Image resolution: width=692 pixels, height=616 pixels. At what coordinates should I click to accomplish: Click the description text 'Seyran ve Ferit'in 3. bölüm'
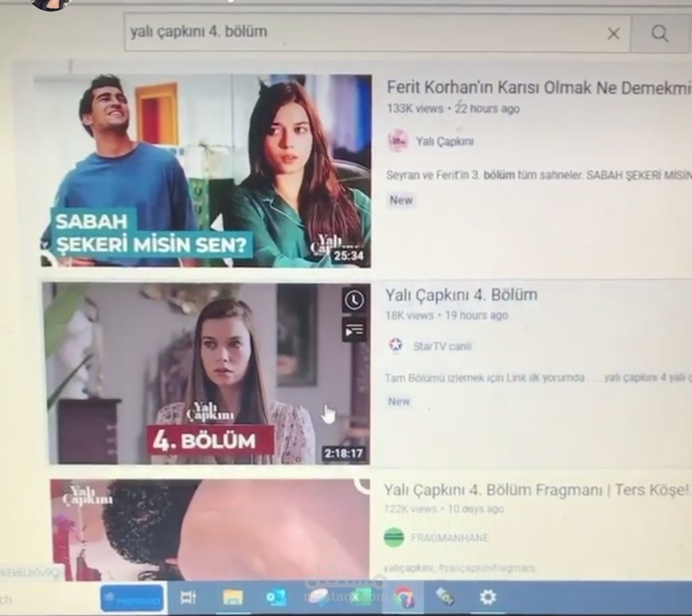450,175
